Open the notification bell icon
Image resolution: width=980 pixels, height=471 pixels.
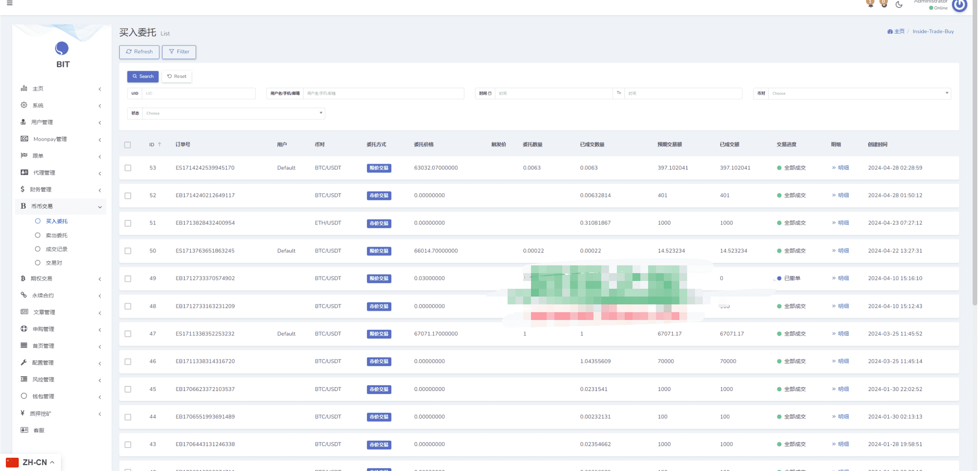point(870,4)
